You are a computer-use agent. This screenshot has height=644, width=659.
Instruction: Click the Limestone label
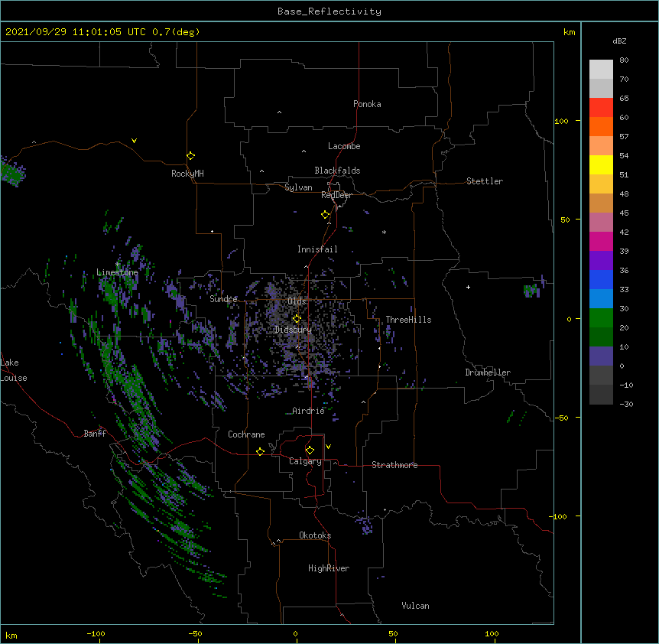pos(117,272)
